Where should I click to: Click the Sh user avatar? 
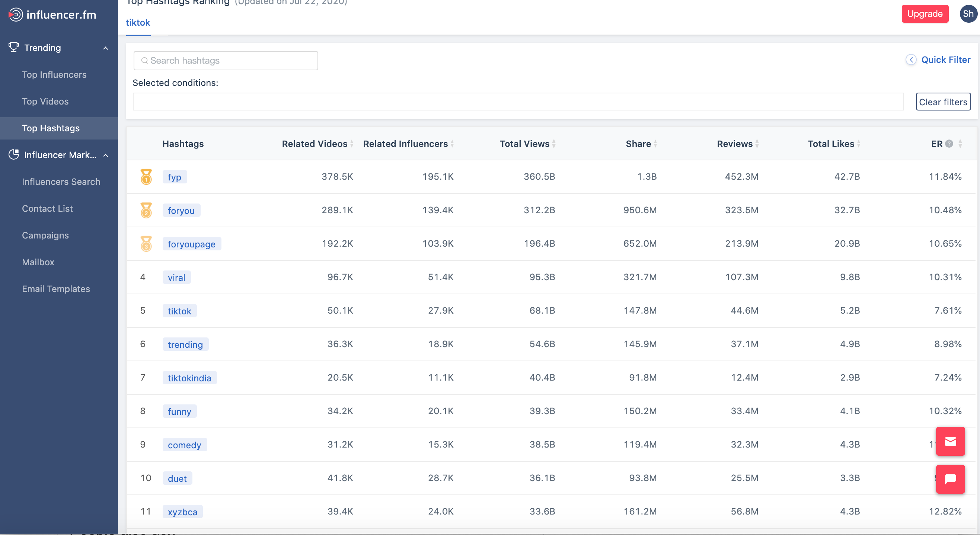tap(968, 14)
